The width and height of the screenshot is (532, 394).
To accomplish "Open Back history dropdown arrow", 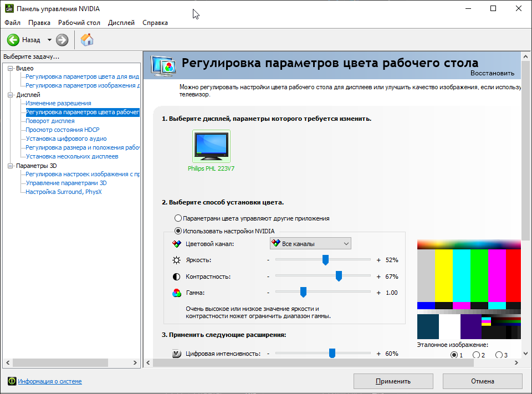I will tap(49, 40).
